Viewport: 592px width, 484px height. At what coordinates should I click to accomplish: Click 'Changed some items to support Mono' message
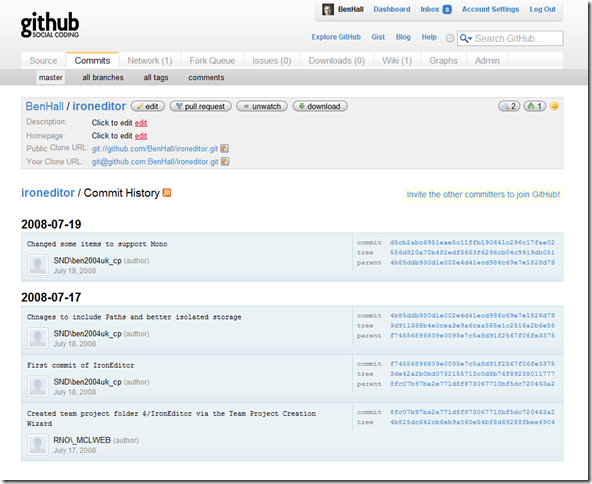tap(97, 244)
